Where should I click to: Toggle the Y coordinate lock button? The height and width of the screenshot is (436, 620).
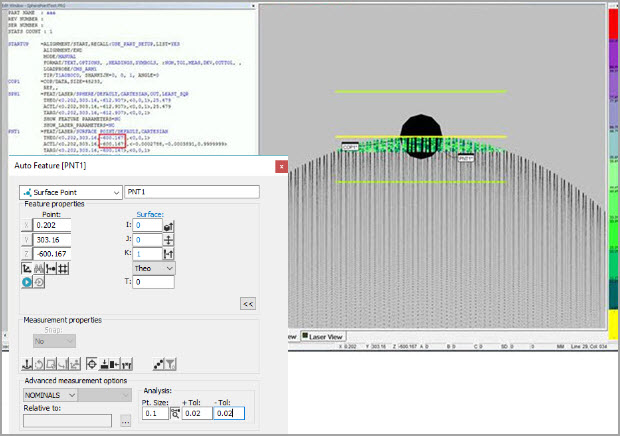26,240
